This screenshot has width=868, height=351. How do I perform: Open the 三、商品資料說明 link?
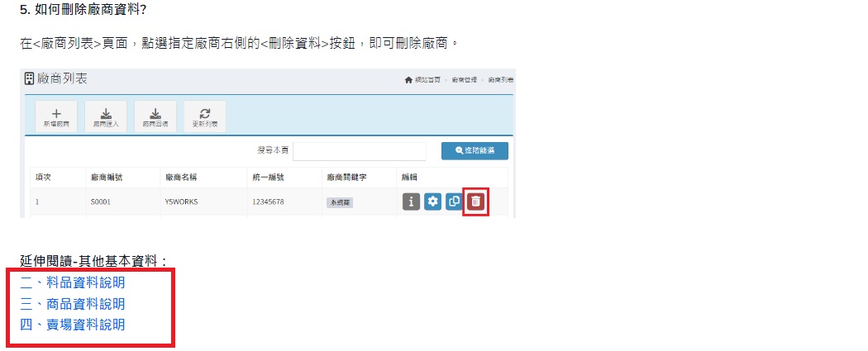point(73,304)
